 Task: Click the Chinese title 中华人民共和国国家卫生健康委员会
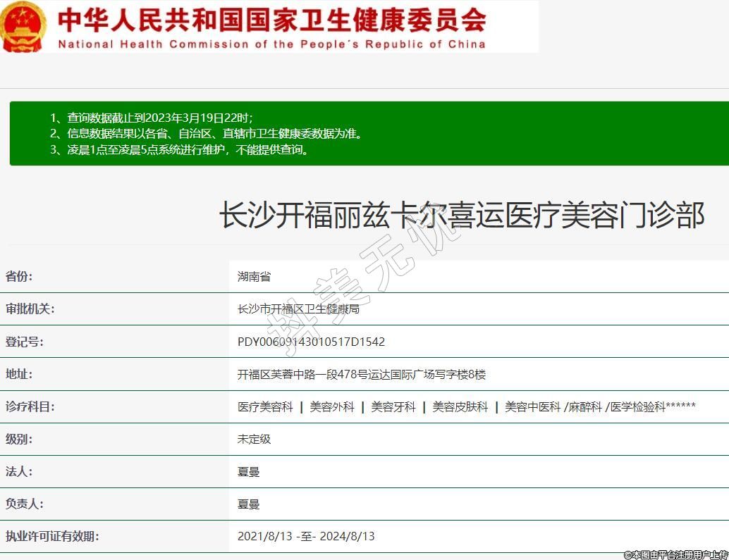tap(271, 20)
